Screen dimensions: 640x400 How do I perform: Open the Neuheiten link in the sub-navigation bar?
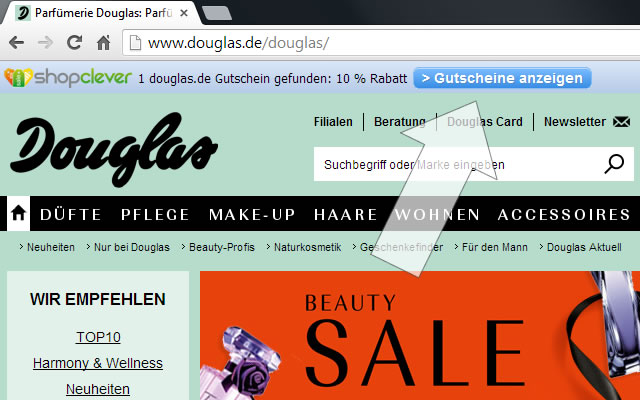pyautogui.click(x=51, y=247)
